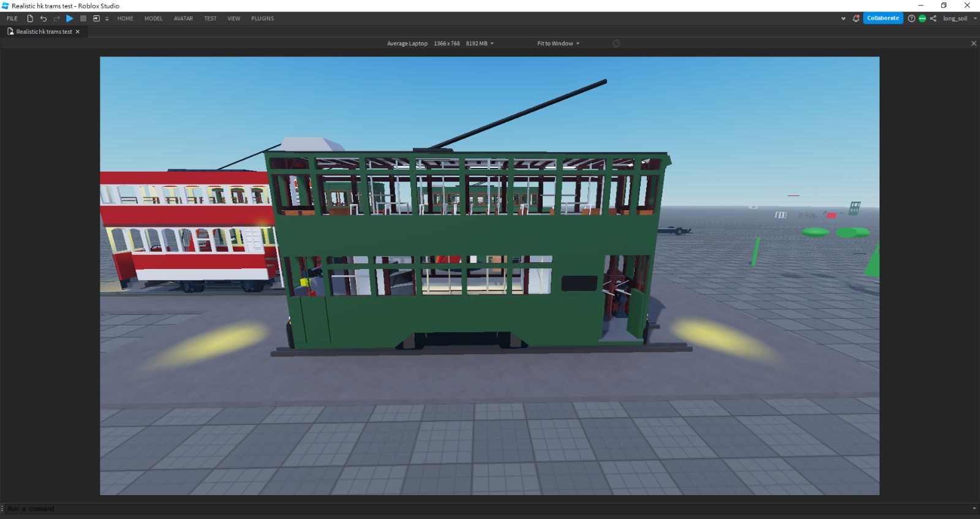Close the Realistic hk trams test tab
The image size is (980, 519).
(x=77, y=32)
